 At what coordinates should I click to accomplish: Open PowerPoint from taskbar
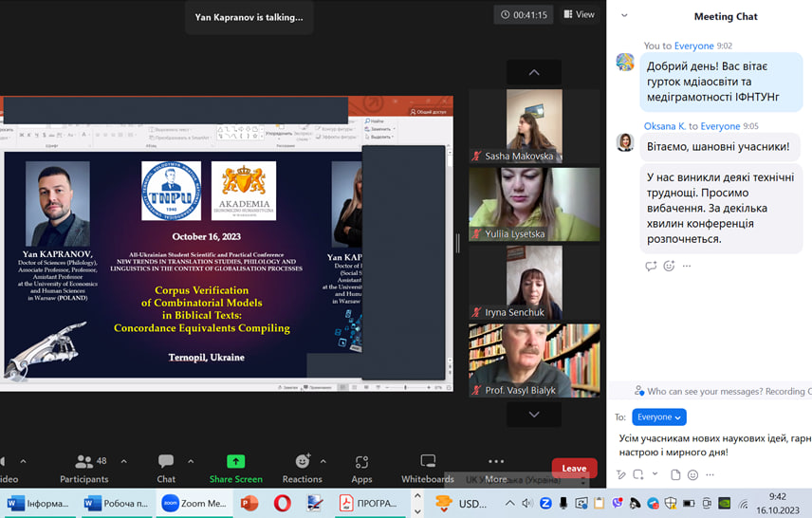tap(249, 503)
